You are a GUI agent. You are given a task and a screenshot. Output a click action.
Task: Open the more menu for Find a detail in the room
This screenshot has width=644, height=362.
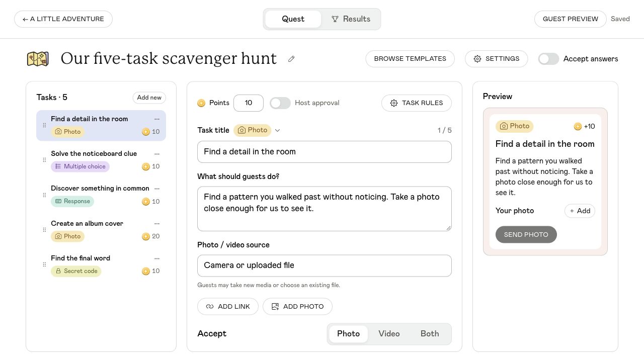[157, 119]
